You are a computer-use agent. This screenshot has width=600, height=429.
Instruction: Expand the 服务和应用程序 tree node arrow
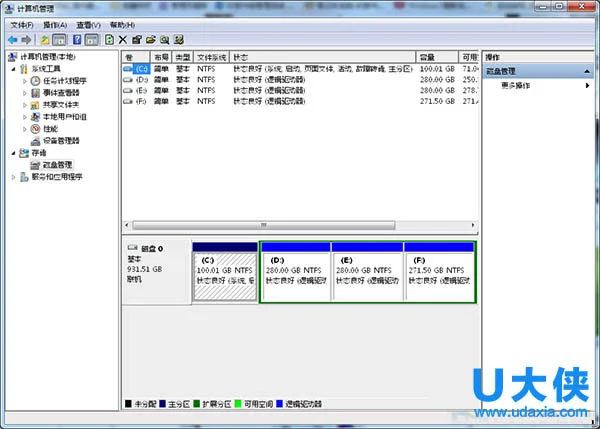(x=13, y=177)
